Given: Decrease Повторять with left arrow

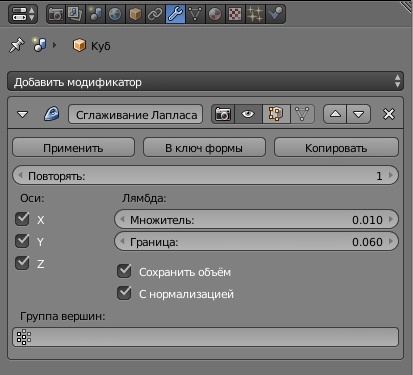Looking at the screenshot, I should pyautogui.click(x=20, y=175).
